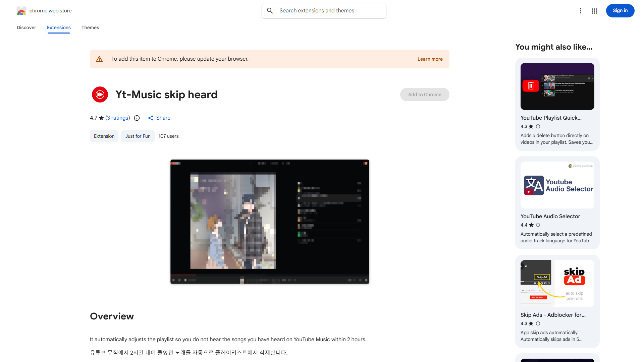The width and height of the screenshot is (644, 362).
Task: Open the search magnifier icon
Action: point(270,10)
